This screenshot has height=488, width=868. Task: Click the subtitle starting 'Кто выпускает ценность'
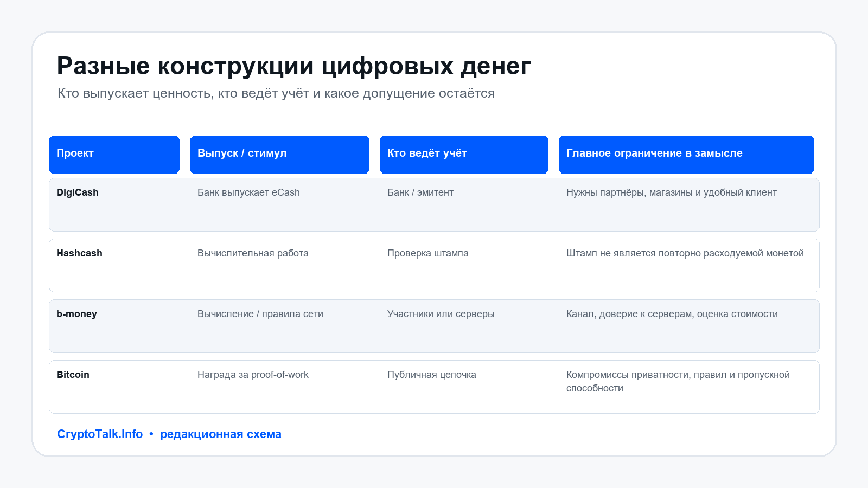tap(276, 93)
